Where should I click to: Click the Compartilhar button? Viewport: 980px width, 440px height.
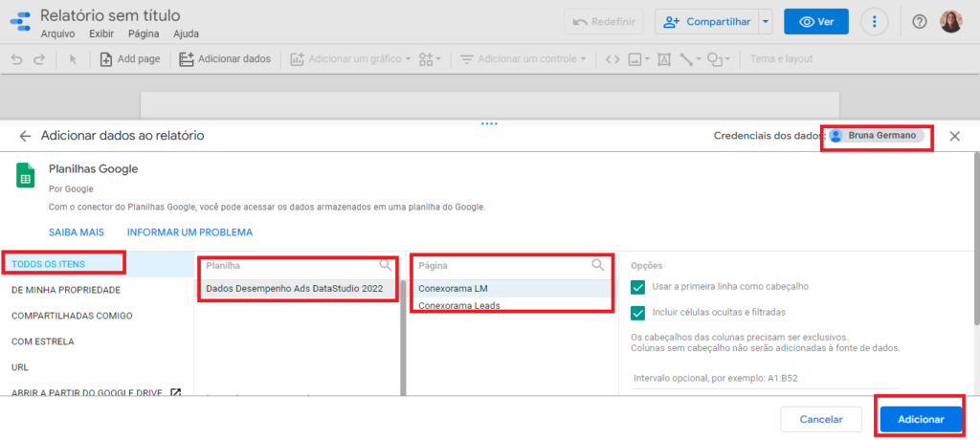click(707, 22)
